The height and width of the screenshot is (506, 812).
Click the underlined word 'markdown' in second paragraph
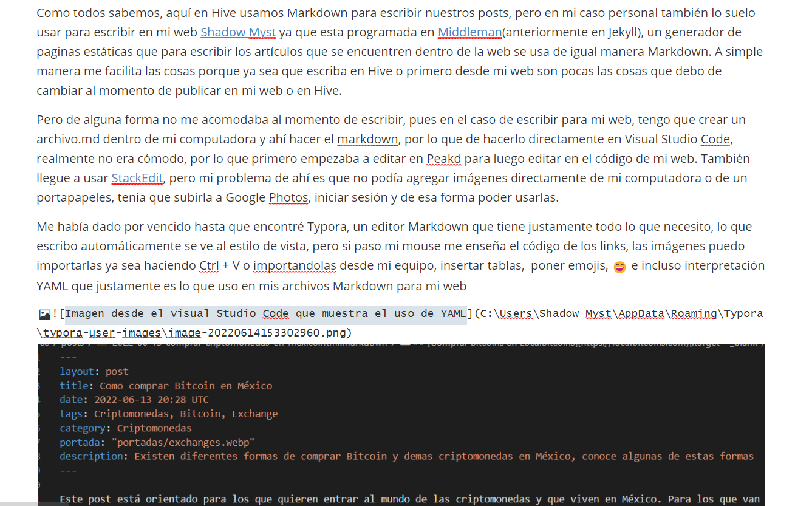pyautogui.click(x=367, y=139)
